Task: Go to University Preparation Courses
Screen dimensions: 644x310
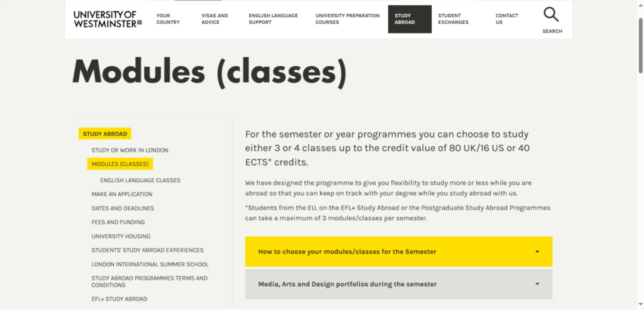Action: (347, 19)
